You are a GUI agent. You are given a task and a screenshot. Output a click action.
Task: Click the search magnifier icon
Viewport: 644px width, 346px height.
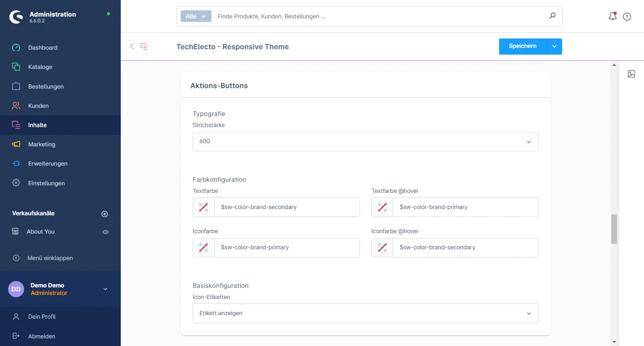(552, 16)
